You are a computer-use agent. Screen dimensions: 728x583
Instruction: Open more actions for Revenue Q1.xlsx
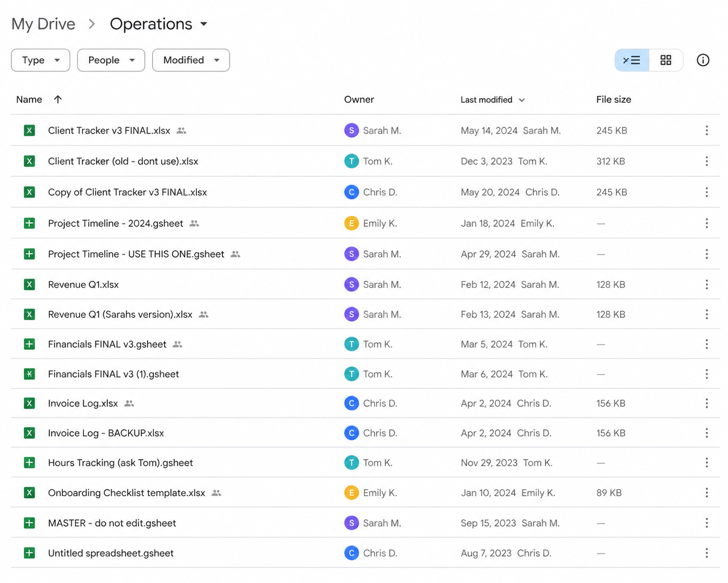tap(706, 284)
